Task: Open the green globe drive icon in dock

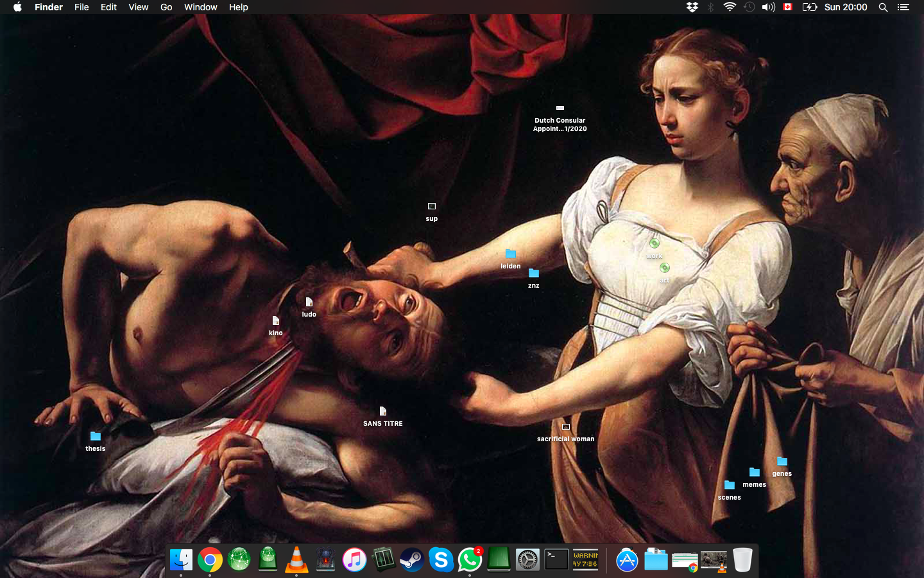Action: pos(268,560)
